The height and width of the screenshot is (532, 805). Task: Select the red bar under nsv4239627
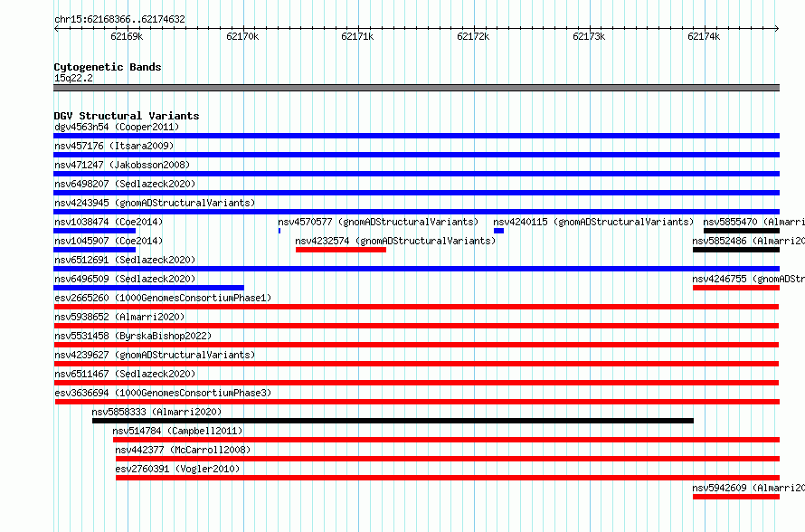416,364
